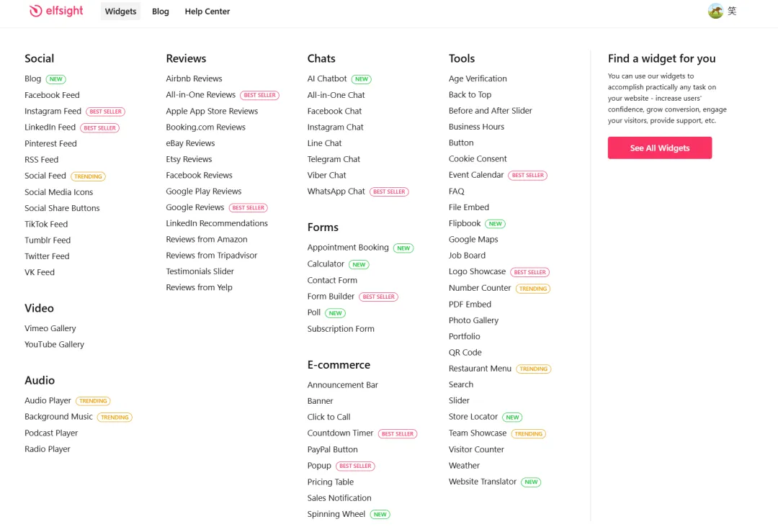Open the Countdown Timer widget
778x532 pixels.
click(340, 433)
